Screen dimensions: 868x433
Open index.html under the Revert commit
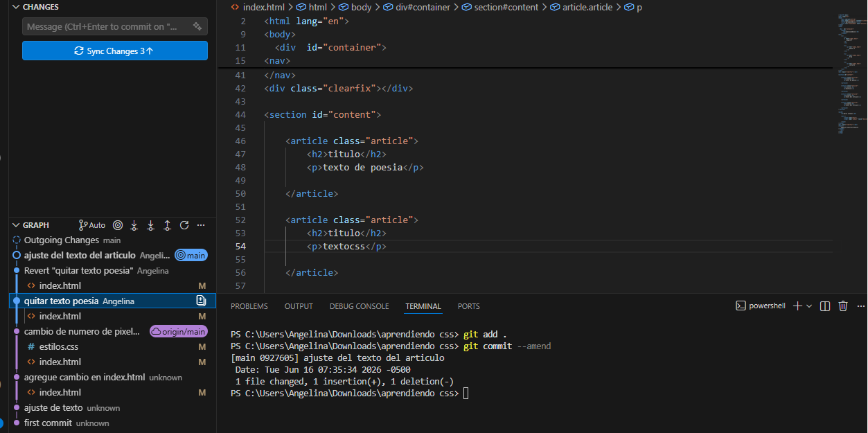coord(112,285)
